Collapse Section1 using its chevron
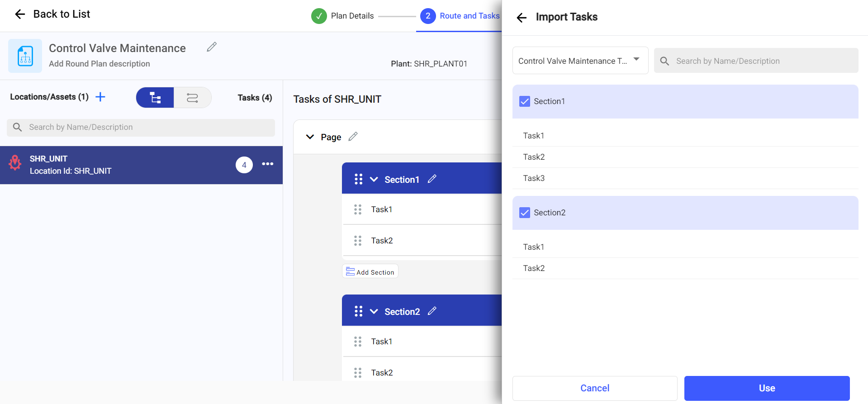This screenshot has height=404, width=868. pyautogui.click(x=374, y=180)
